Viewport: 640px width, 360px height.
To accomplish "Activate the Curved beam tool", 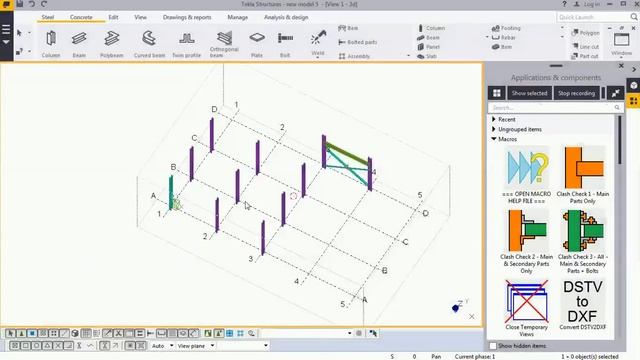I will coord(149,43).
